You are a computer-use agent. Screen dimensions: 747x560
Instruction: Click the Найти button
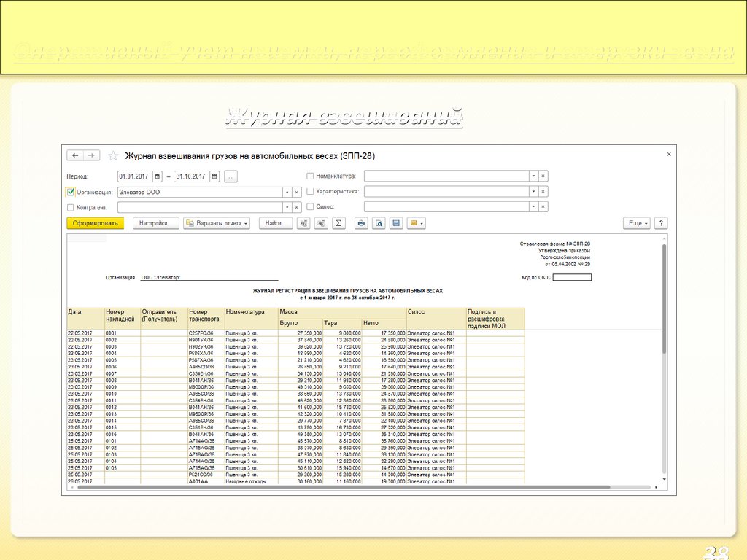[274, 223]
